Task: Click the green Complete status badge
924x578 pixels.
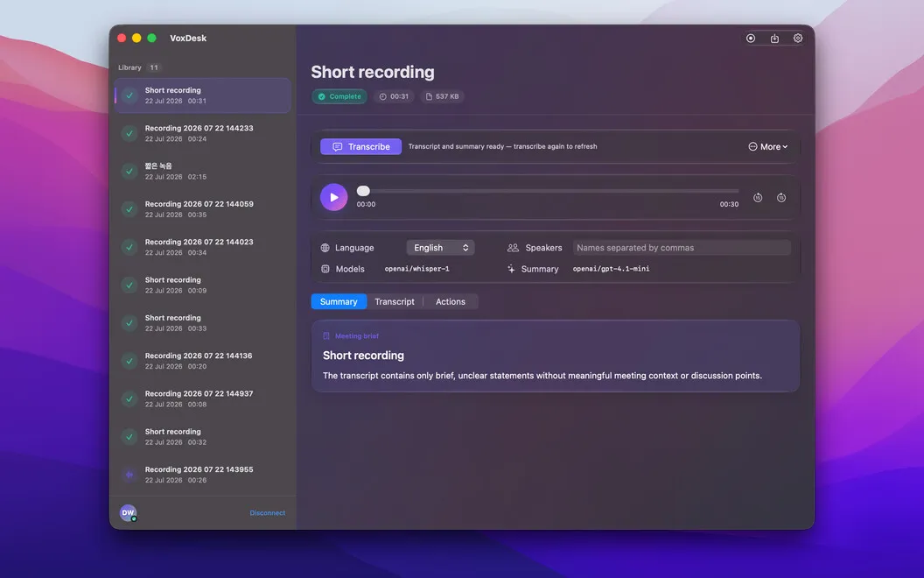Action: tap(339, 96)
